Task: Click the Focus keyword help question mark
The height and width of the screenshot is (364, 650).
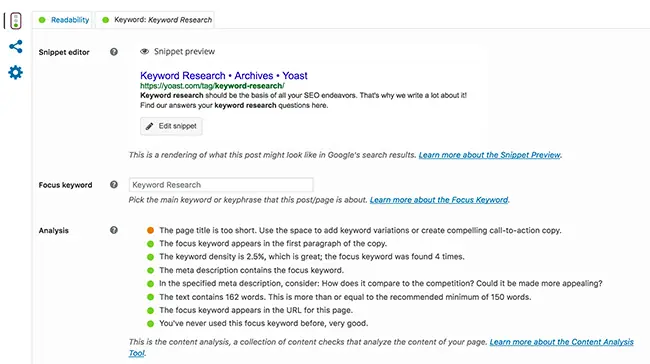Action: coord(114,184)
